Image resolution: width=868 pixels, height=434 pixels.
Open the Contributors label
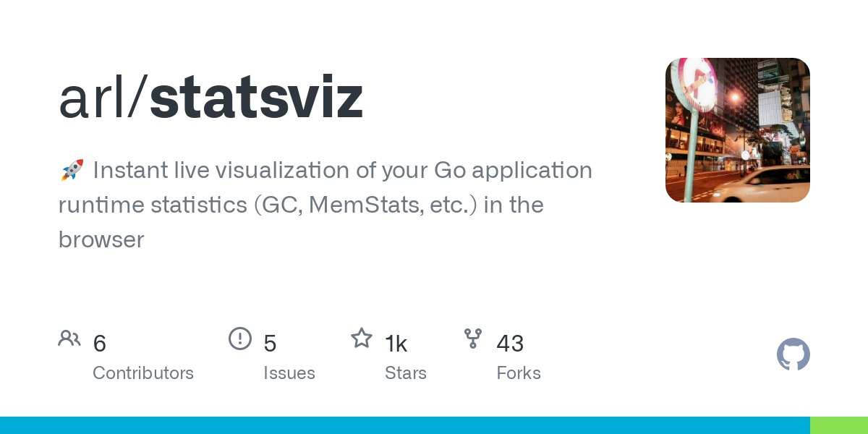click(x=143, y=373)
